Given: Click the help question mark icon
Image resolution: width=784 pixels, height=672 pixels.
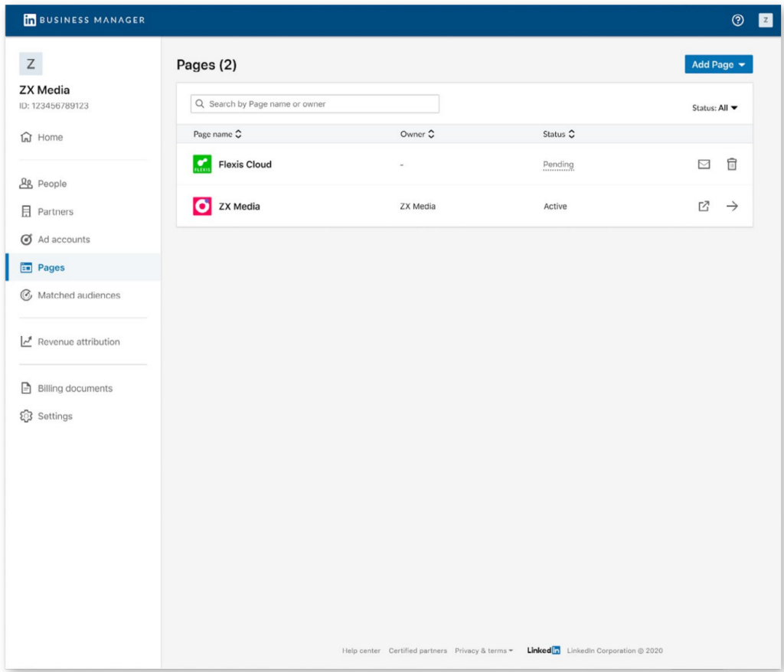Looking at the screenshot, I should (737, 21).
